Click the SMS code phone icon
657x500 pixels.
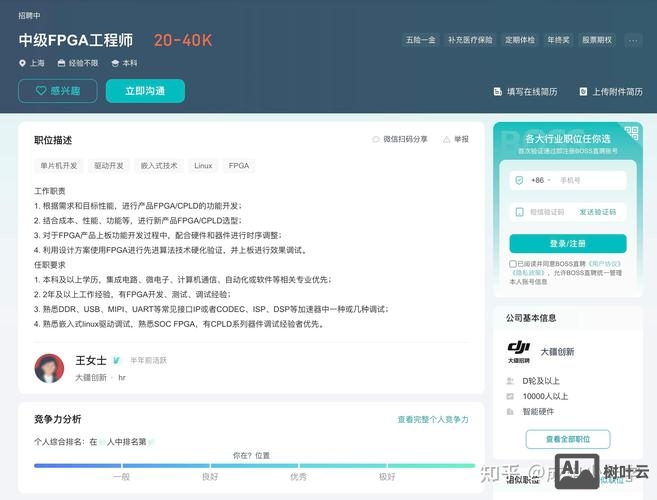pos(520,212)
